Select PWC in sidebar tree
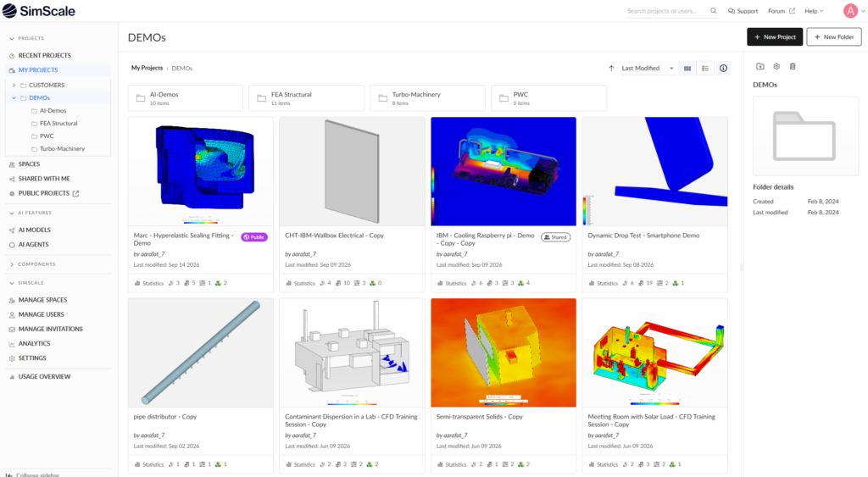 tap(47, 136)
